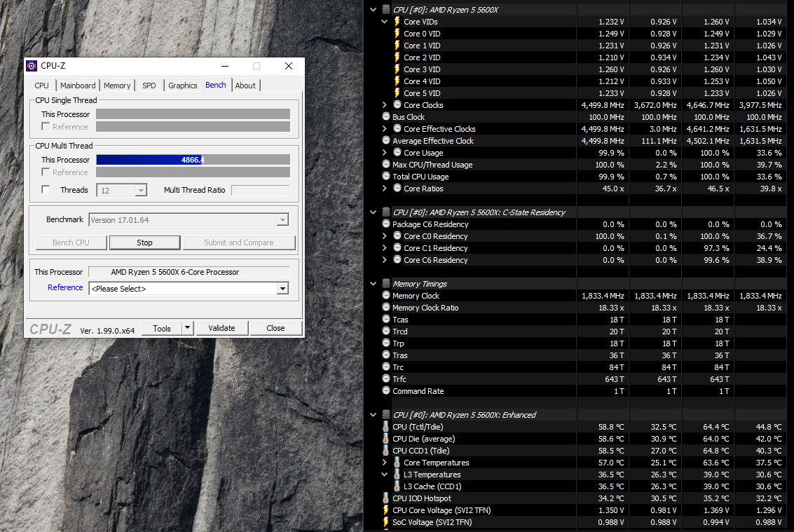
Task: Click the Tools button
Action: 162,328
